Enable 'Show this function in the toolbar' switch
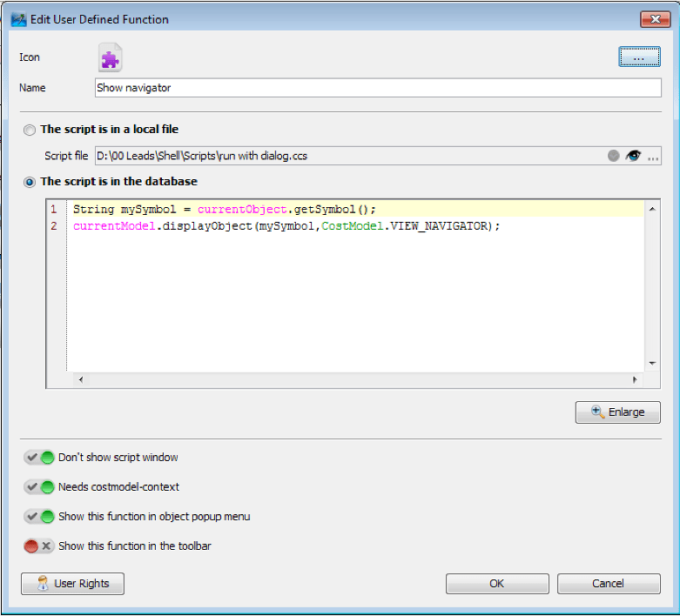680x616 pixels. (x=39, y=546)
